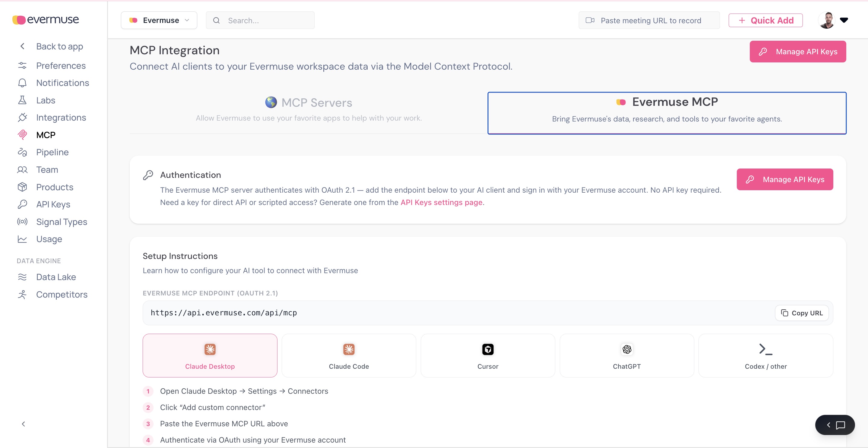Open Integrations page
Image resolution: width=868 pixels, height=448 pixels.
(x=61, y=117)
